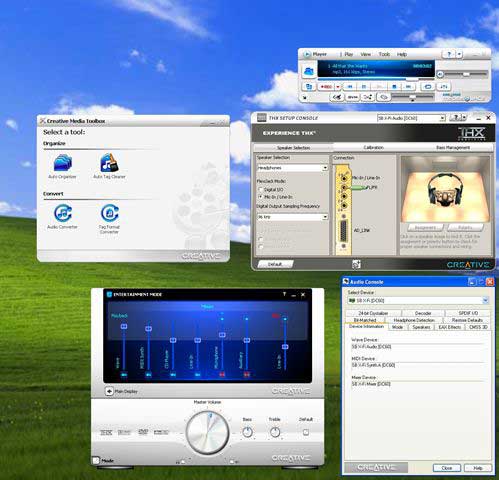499x480 pixels.
Task: Click the help question mark in Player
Action: coord(449,54)
